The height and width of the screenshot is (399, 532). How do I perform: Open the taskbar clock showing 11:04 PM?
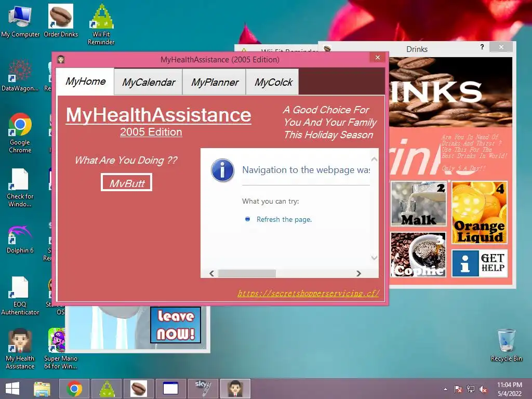pos(509,389)
